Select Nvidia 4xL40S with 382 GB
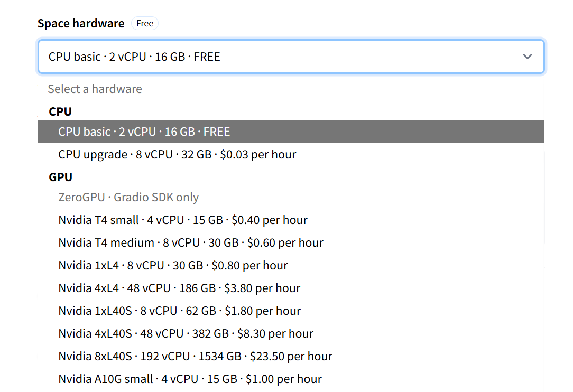The height and width of the screenshot is (392, 573). point(186,333)
